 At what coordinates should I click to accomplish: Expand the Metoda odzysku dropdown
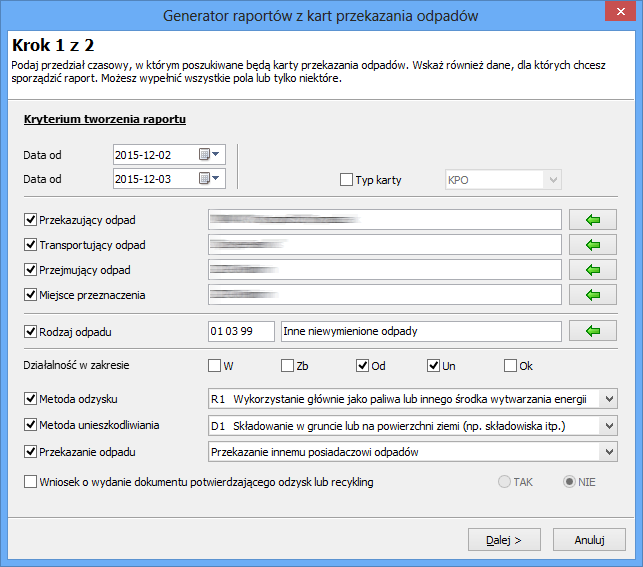pos(609,399)
